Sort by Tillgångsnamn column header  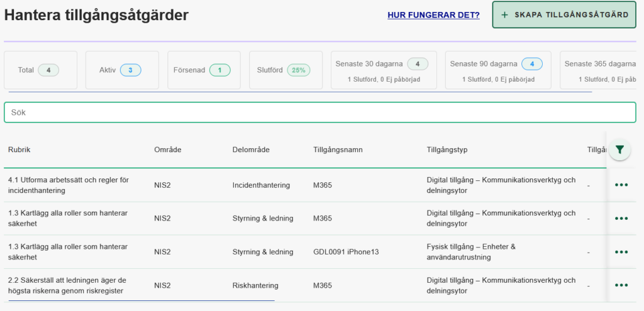tap(338, 150)
